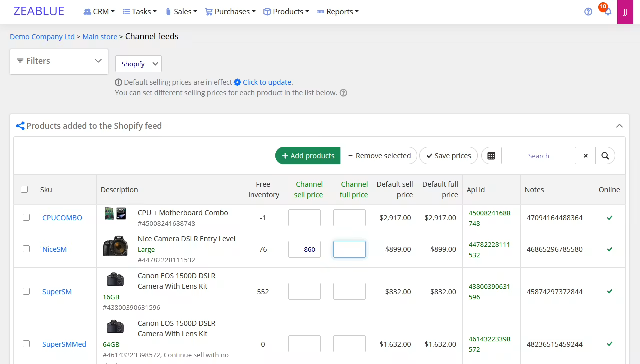Toggle the select-all checkbox in table header
The width and height of the screenshot is (640, 364).
click(24, 189)
